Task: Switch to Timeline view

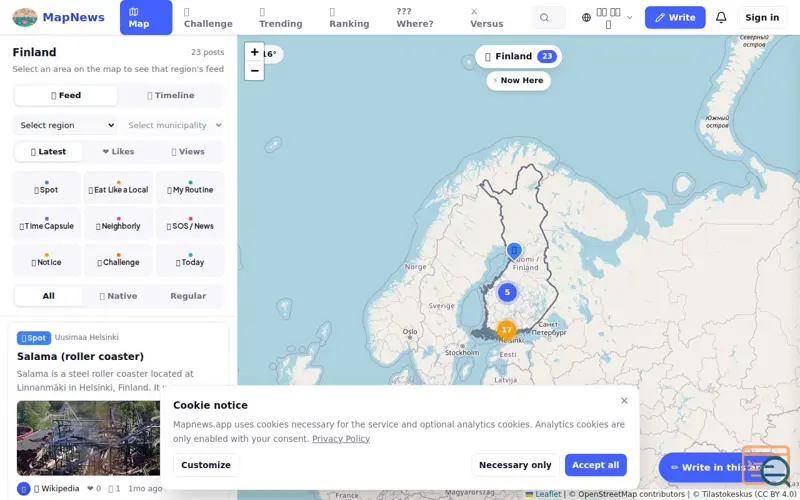Action: point(170,95)
